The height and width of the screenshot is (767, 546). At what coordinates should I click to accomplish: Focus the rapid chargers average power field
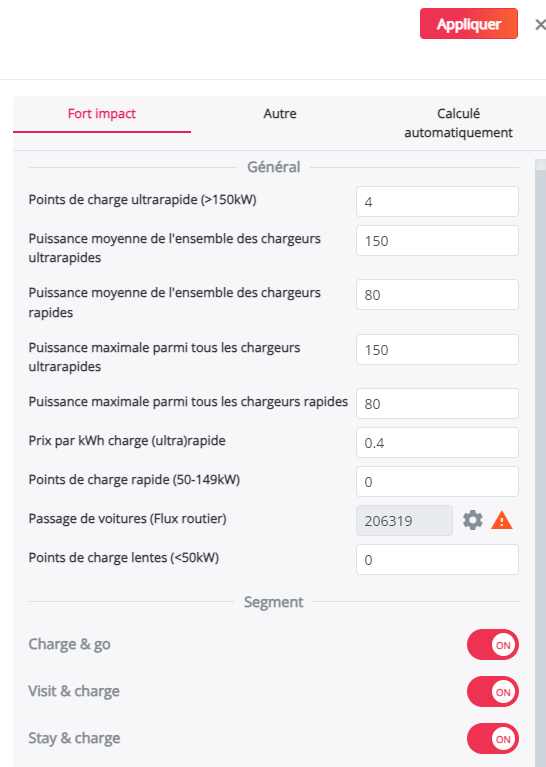pyautogui.click(x=437, y=294)
